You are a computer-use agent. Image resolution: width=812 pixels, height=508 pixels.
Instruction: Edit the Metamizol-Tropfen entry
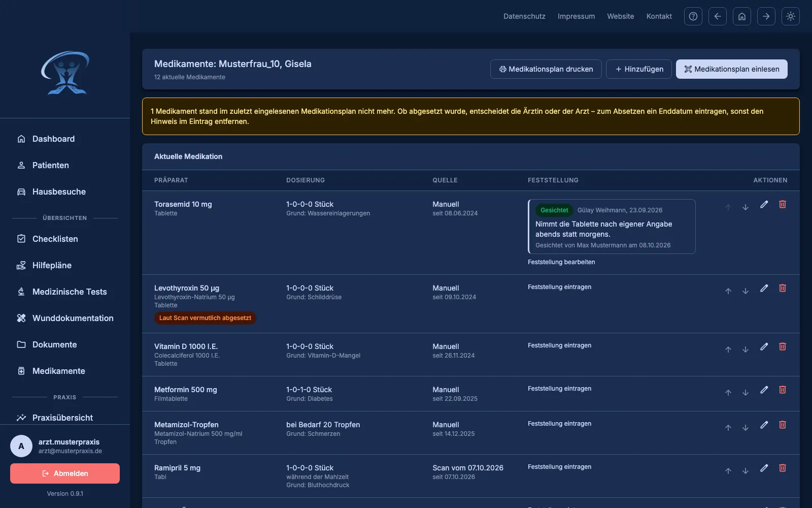pos(764,425)
